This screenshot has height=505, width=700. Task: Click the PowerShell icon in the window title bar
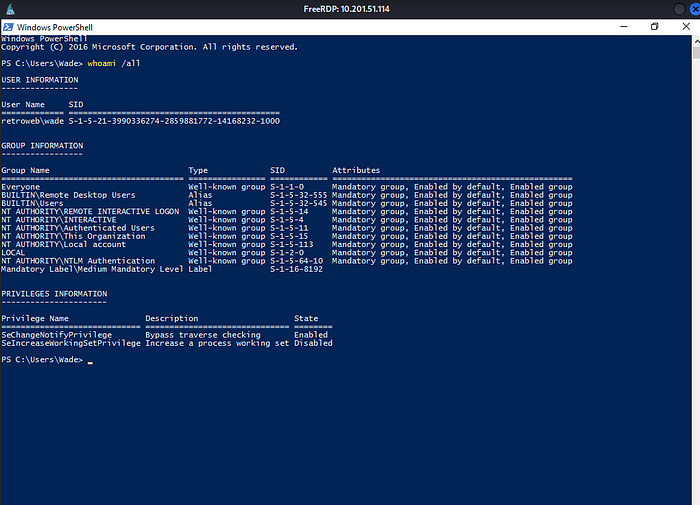click(x=8, y=27)
